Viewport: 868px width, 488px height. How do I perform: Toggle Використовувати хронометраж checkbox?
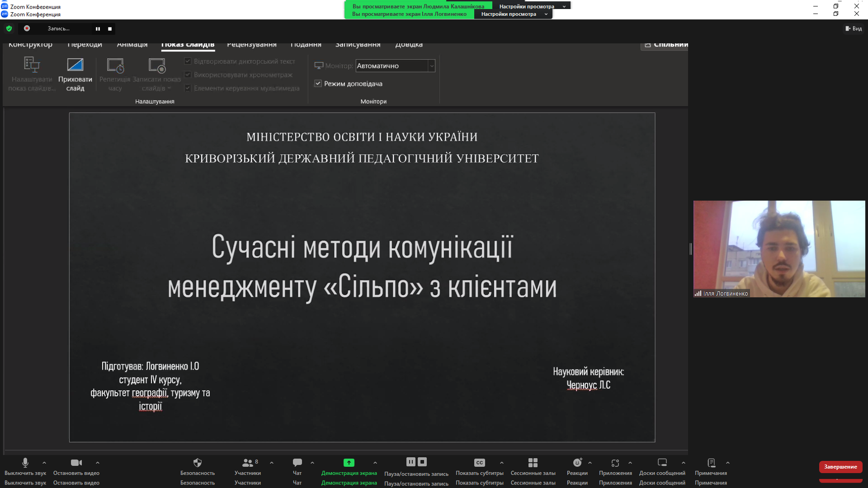click(188, 75)
